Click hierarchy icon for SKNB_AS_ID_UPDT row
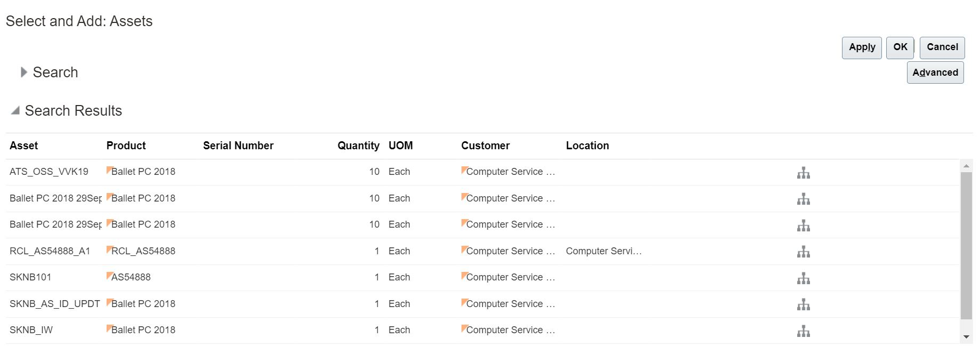This screenshot has height=346, width=980. coord(803,304)
